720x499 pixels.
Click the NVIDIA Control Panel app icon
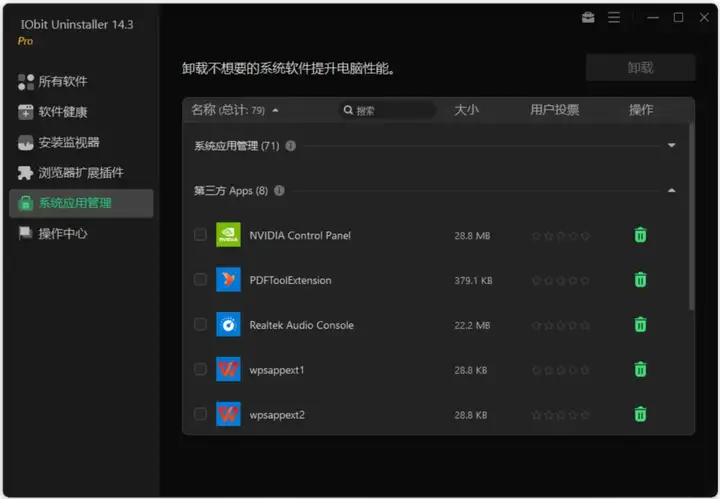tap(228, 235)
